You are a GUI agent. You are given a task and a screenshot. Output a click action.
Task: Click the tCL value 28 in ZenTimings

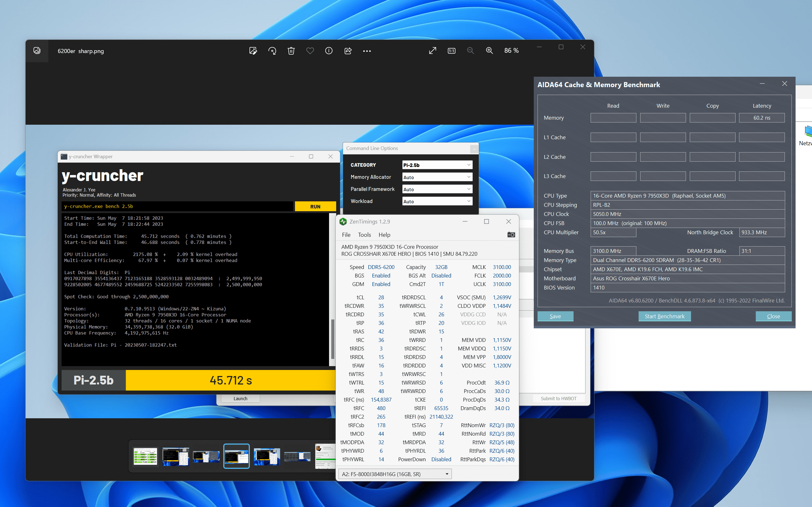tap(381, 297)
